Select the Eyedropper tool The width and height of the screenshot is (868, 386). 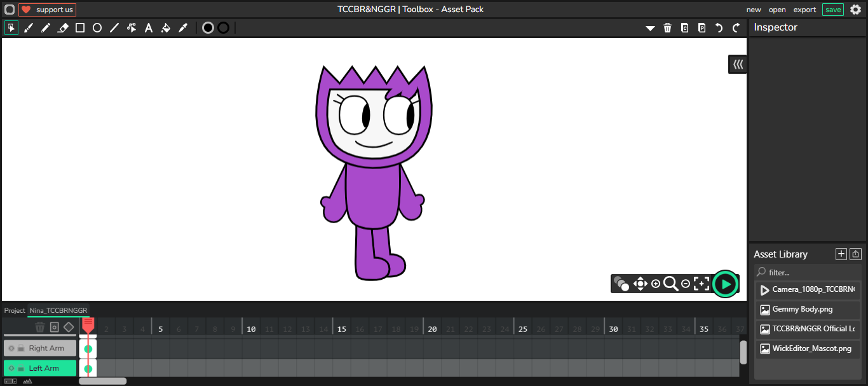click(x=183, y=28)
